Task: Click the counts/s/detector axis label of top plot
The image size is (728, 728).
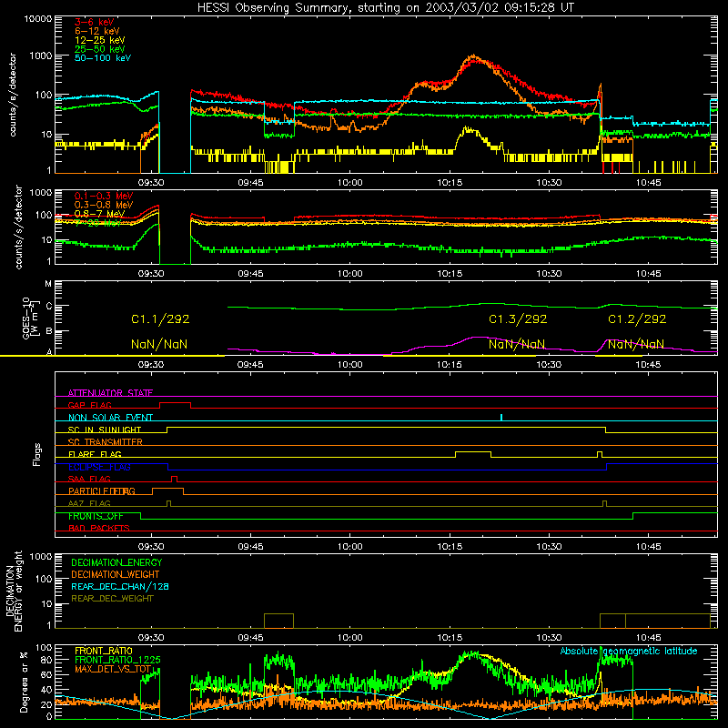Action: (13, 95)
